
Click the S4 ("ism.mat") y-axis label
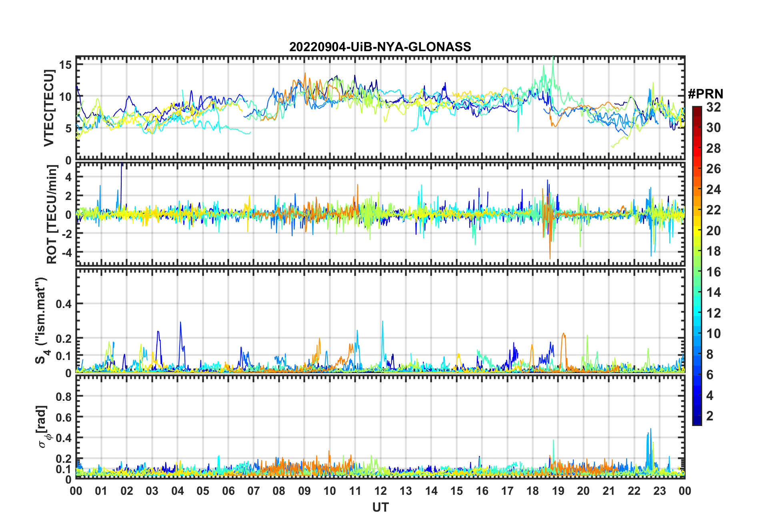point(42,321)
